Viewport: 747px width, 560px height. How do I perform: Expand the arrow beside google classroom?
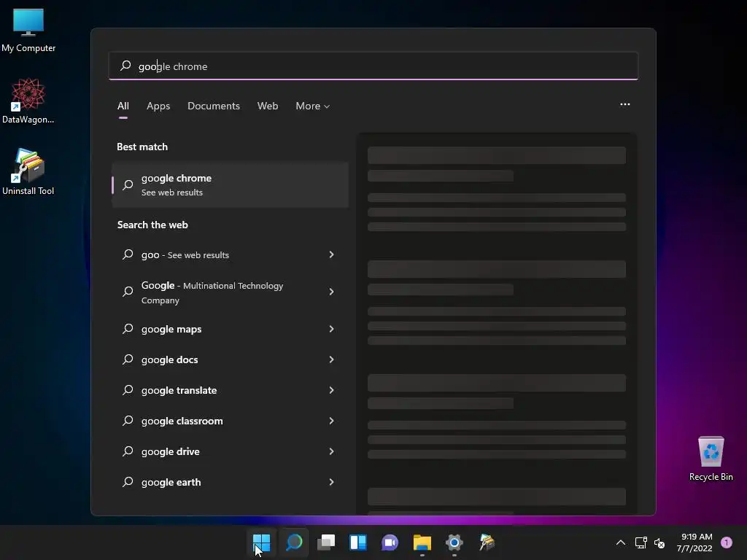click(332, 421)
